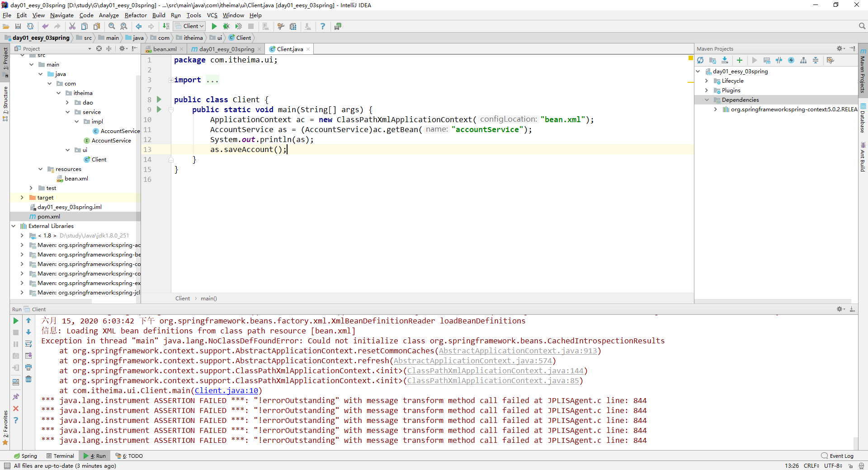Open Help with the question mark toolbar icon

pos(323,26)
